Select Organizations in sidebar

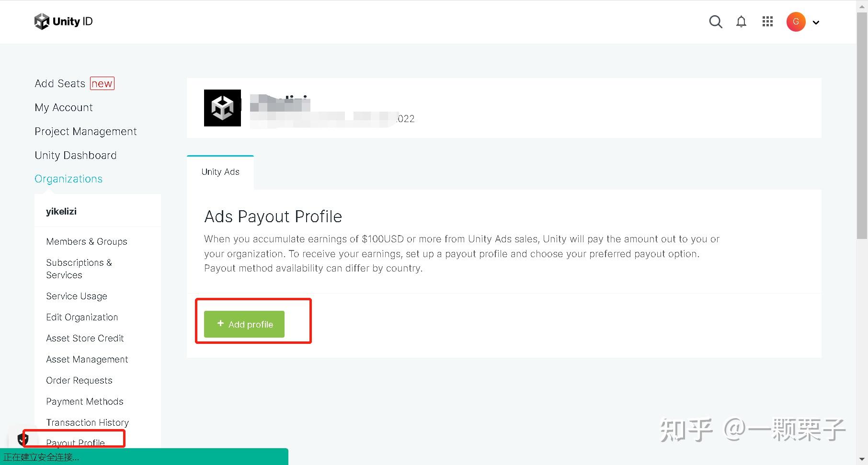(x=69, y=179)
